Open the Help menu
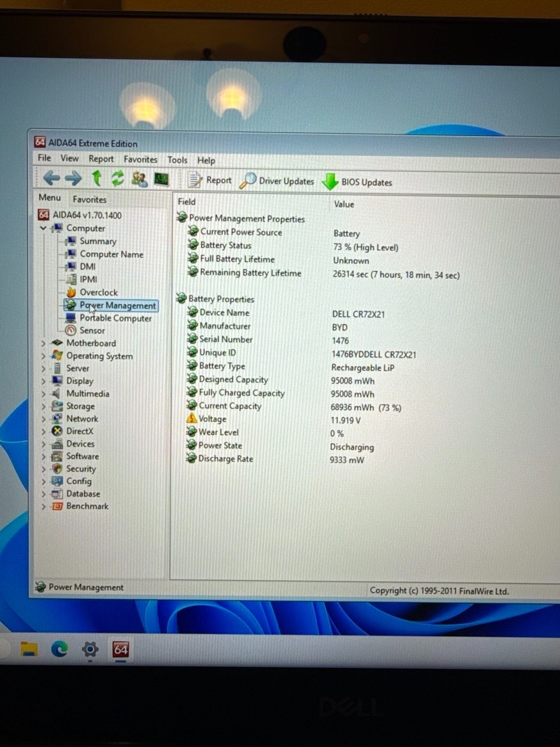 tap(206, 160)
